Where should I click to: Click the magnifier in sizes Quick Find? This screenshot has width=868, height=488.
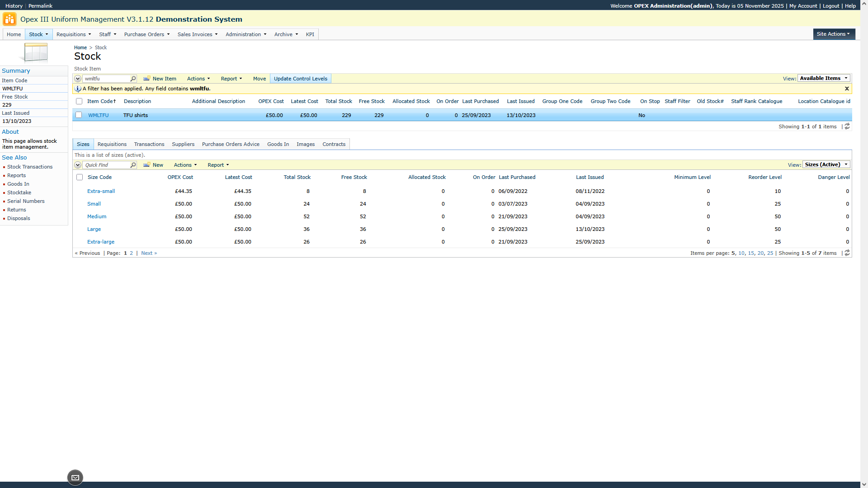pos(133,165)
